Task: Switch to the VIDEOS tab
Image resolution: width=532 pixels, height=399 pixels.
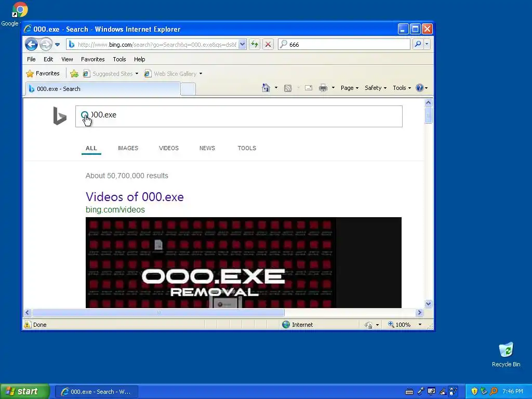Action: (x=169, y=148)
